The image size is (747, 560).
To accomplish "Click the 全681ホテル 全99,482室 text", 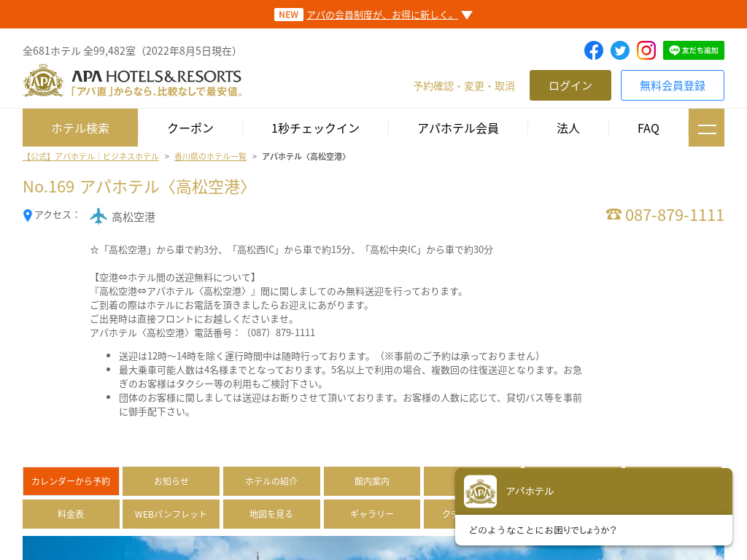I will (x=130, y=51).
